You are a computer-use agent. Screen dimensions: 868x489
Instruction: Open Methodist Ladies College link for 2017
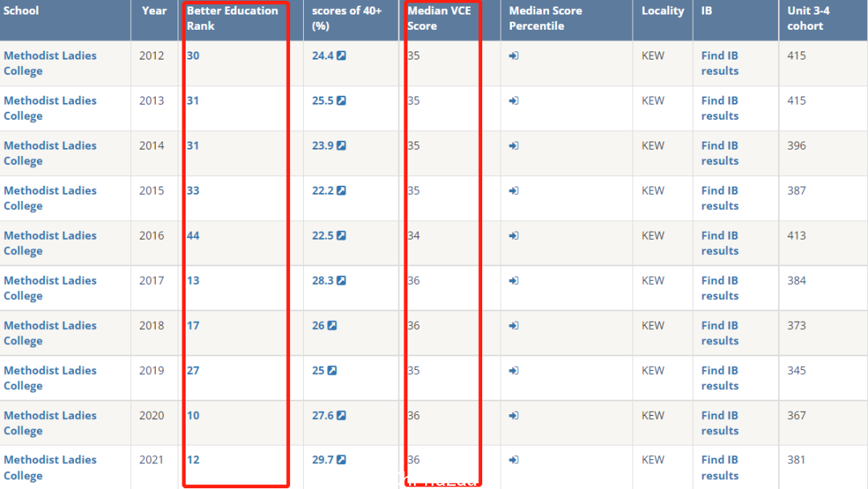[50, 288]
